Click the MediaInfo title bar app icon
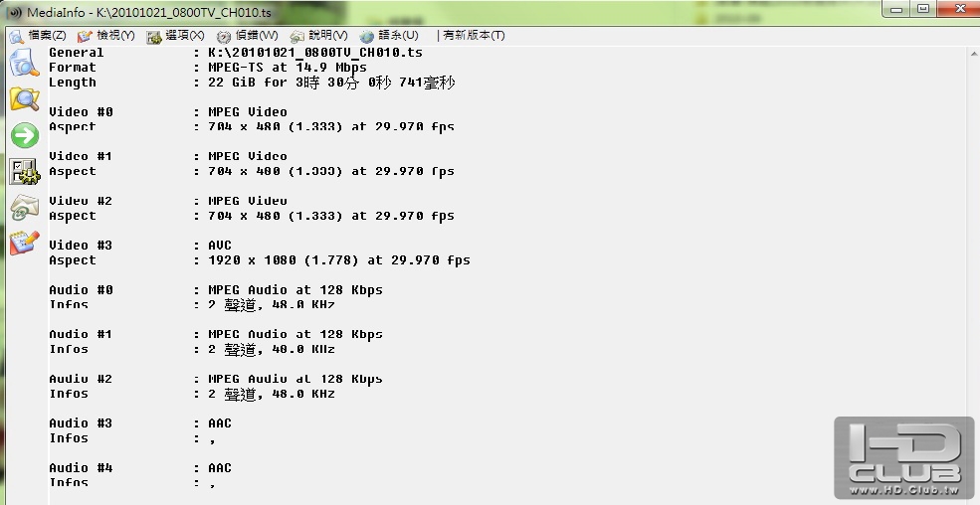 15,13
